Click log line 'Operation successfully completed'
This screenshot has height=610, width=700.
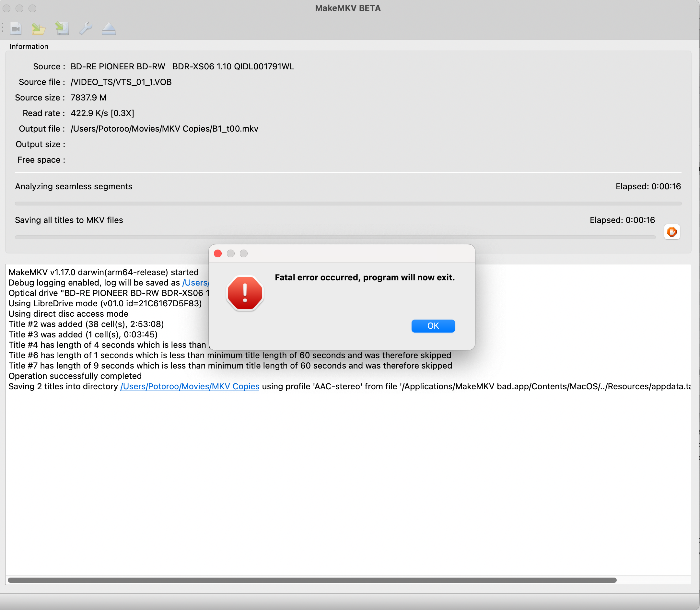click(75, 376)
